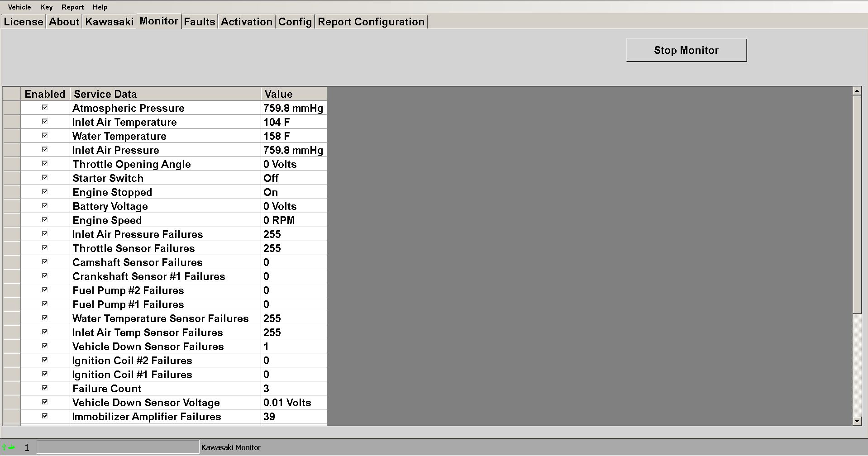This screenshot has width=868, height=456.
Task: Click the 0 RPM engine speed value
Action: [x=279, y=220]
